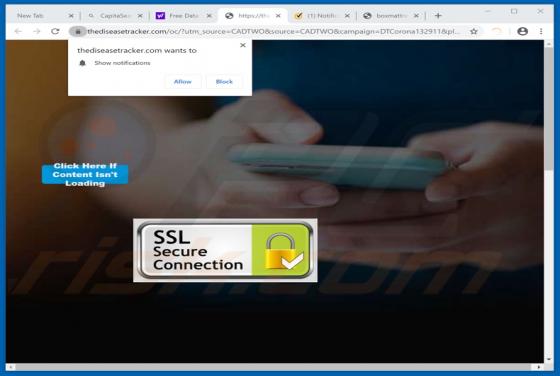The height and width of the screenshot is (376, 560).
Task: Click the horizontal scroll right arrow
Action: click(539, 367)
